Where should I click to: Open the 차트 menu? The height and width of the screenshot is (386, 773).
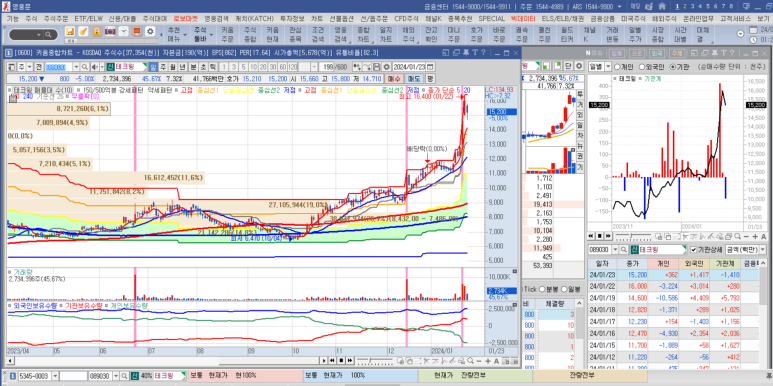click(x=317, y=19)
